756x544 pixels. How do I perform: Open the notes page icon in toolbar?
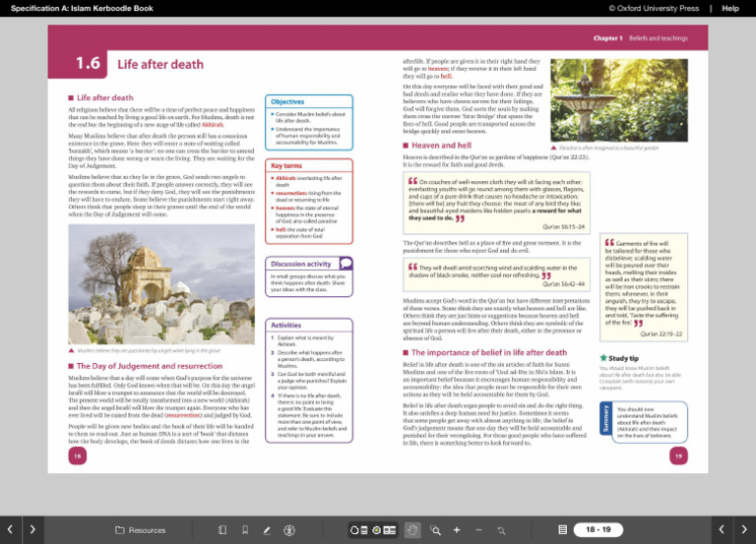tap(222, 530)
